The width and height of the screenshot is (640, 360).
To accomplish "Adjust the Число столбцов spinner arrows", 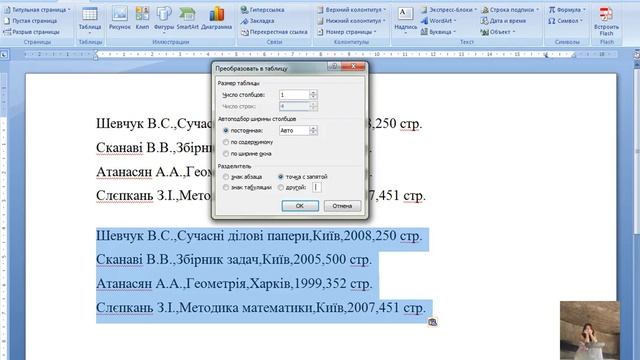I will (x=313, y=95).
